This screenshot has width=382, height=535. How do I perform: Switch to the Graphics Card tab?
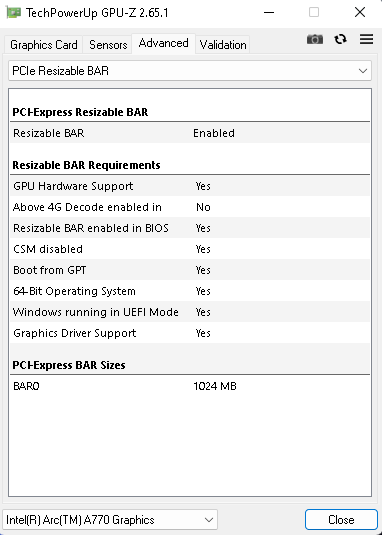[44, 45]
